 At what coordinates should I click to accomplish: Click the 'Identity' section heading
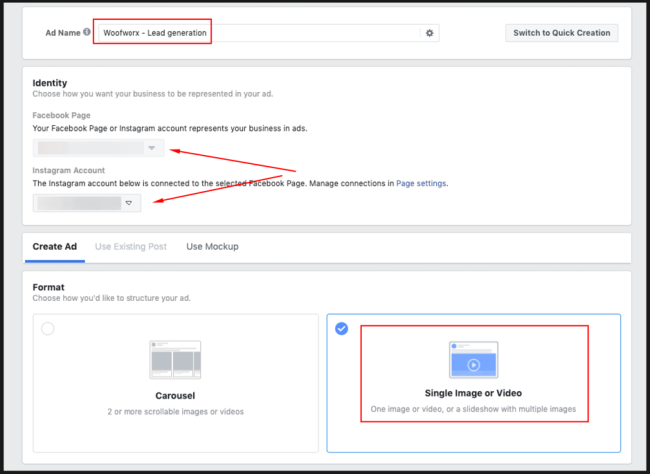[50, 83]
